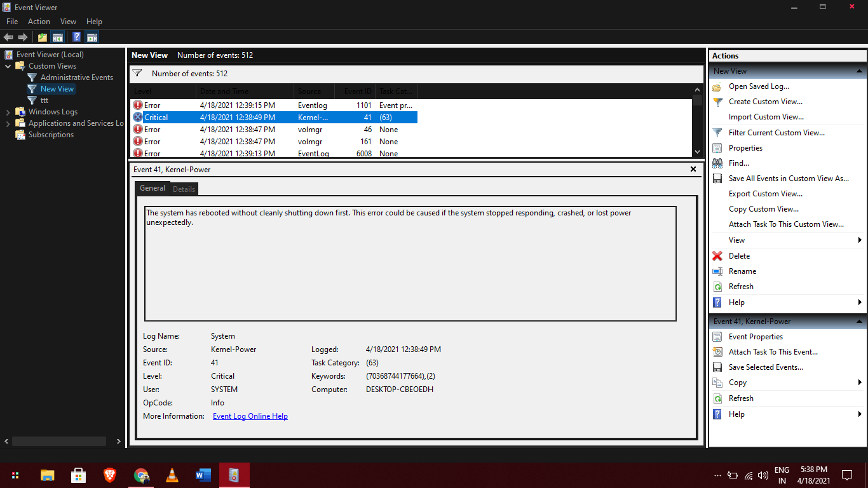Screen dimensions: 868x488
Task: Open the View menu in menu bar
Action: (x=68, y=22)
